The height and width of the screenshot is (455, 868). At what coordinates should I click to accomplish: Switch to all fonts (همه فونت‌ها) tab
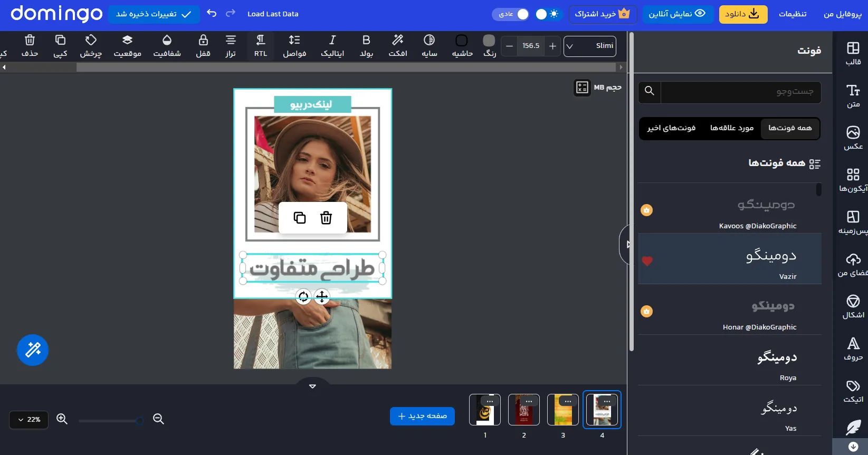tap(790, 128)
